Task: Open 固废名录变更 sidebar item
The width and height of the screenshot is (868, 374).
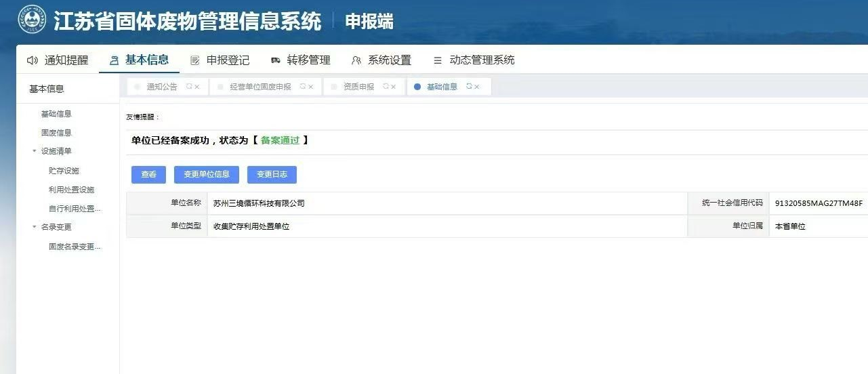Action: click(x=75, y=247)
